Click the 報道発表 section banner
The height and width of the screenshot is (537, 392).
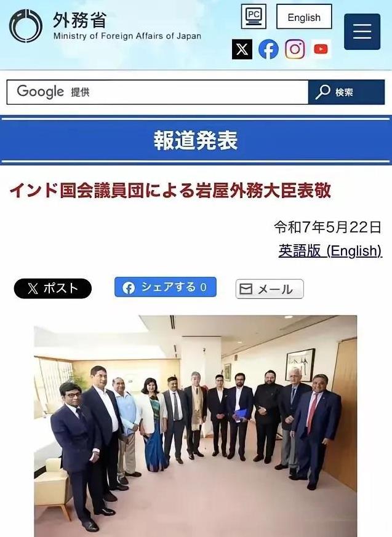[x=196, y=140]
